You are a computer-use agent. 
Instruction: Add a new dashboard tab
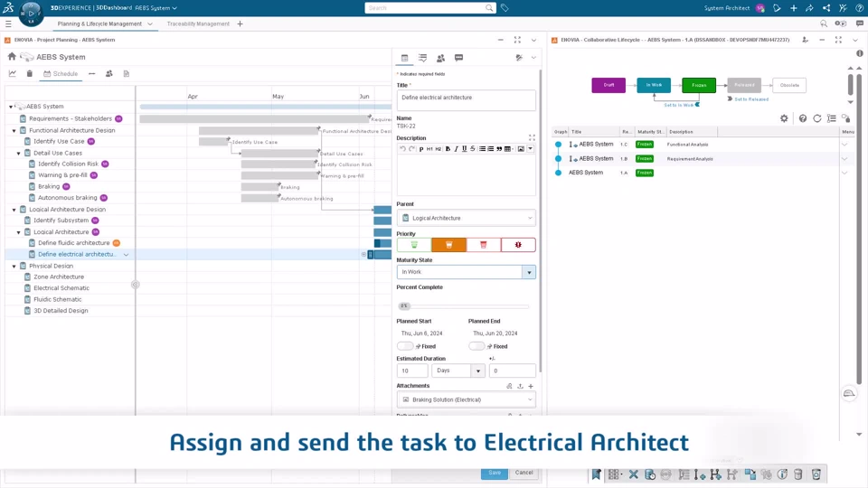click(240, 23)
